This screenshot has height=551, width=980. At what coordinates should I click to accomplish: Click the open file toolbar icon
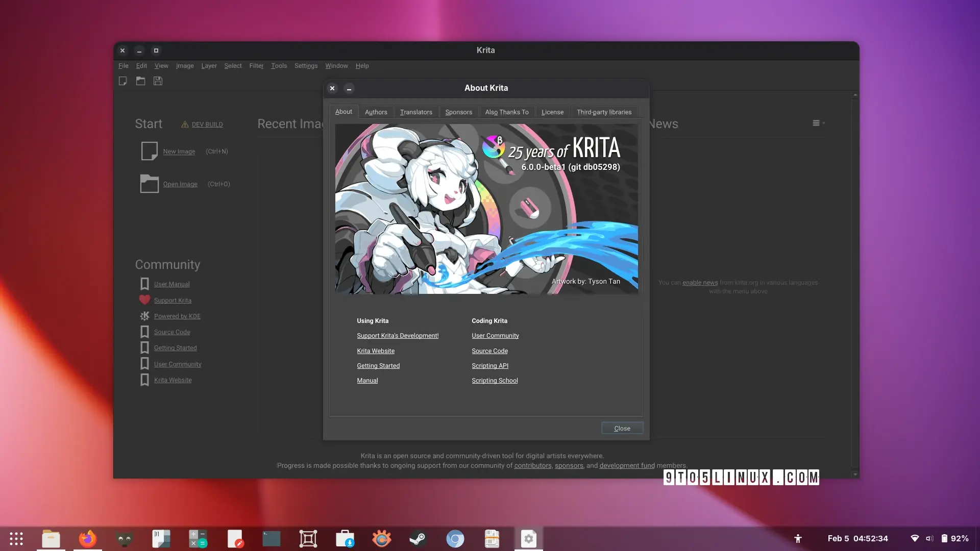[140, 81]
